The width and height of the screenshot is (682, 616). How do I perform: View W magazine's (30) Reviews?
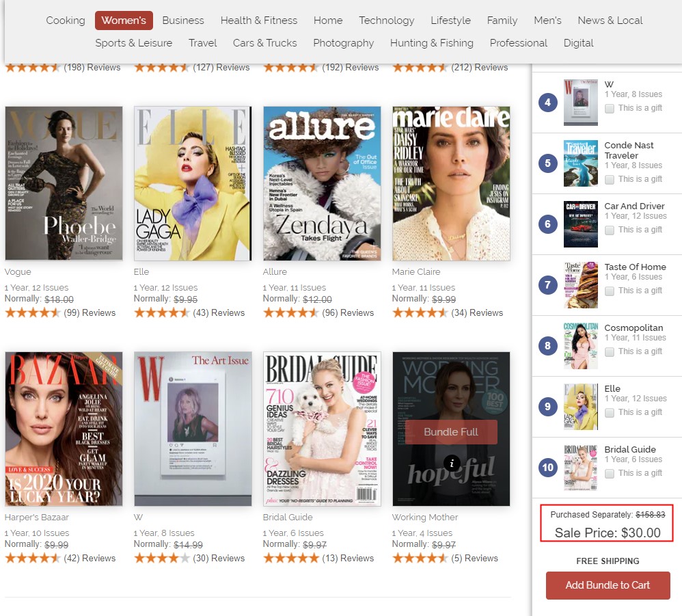pos(189,558)
